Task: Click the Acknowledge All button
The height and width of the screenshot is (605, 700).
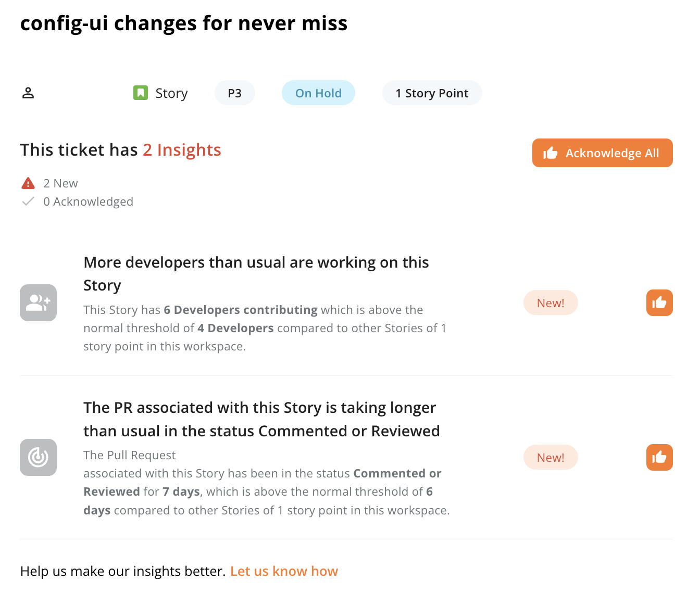Action: [603, 153]
